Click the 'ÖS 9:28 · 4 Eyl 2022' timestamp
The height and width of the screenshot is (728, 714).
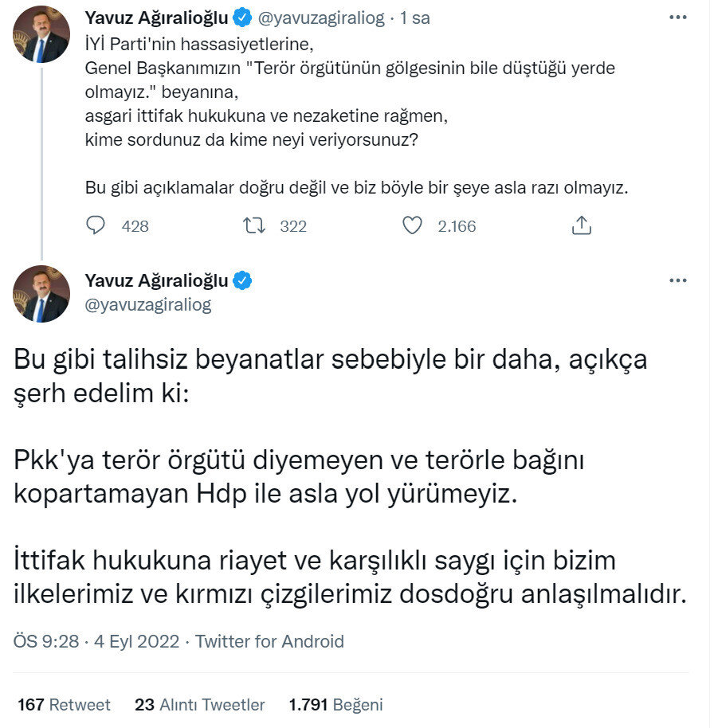click(x=96, y=641)
